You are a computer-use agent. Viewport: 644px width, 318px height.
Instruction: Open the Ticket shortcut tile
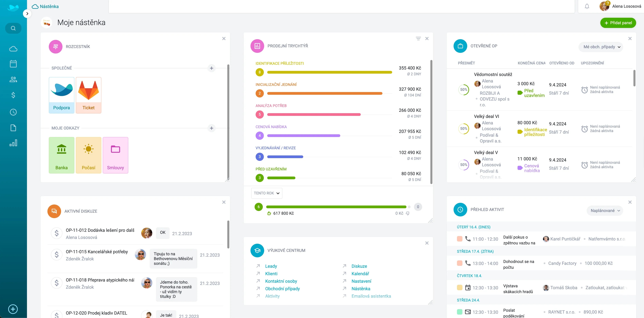pyautogui.click(x=89, y=95)
